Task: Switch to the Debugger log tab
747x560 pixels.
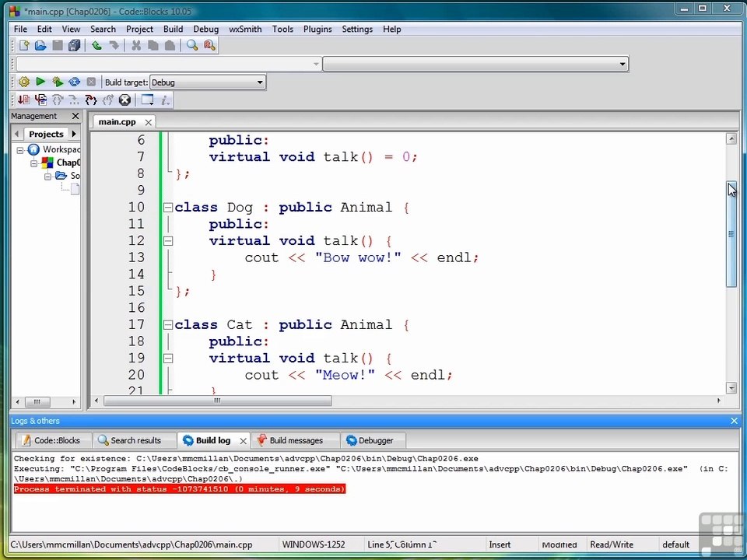Action: coord(373,440)
